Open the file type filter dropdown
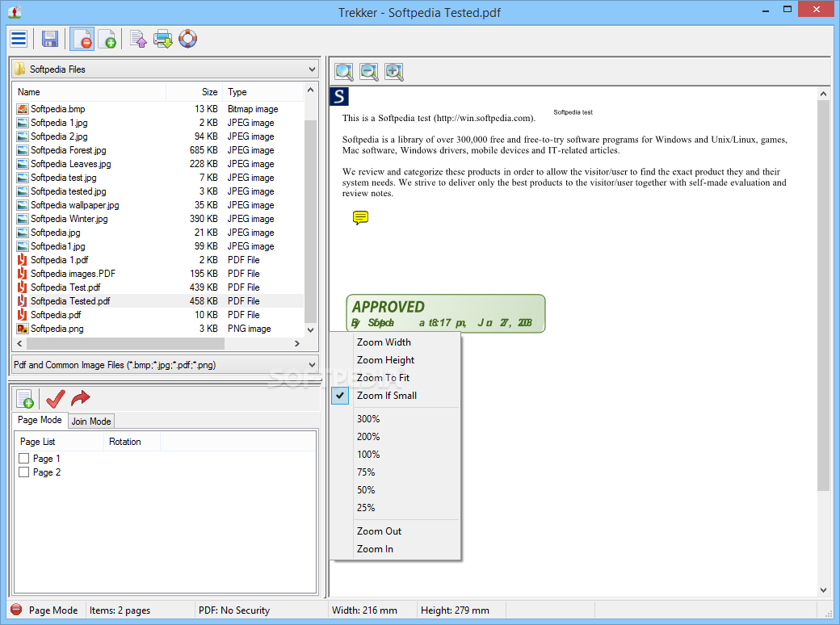840x625 pixels. (x=312, y=365)
